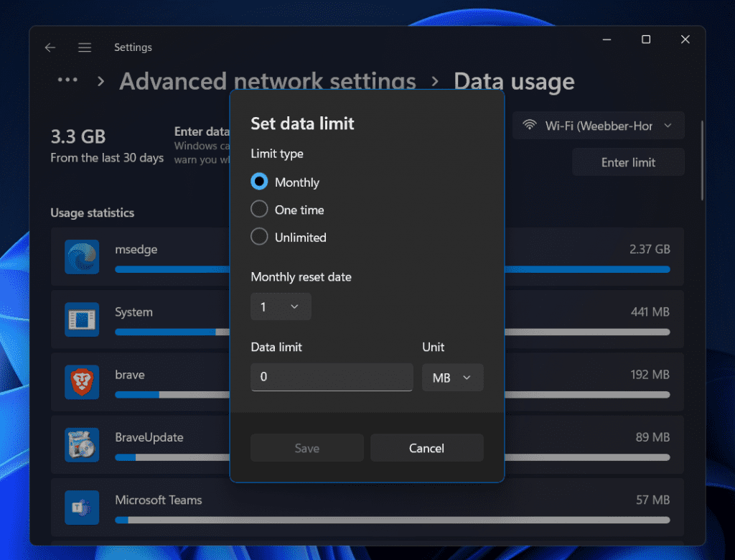Click the msedge data usage progress bar
This screenshot has height=560, width=735.
tap(172, 268)
